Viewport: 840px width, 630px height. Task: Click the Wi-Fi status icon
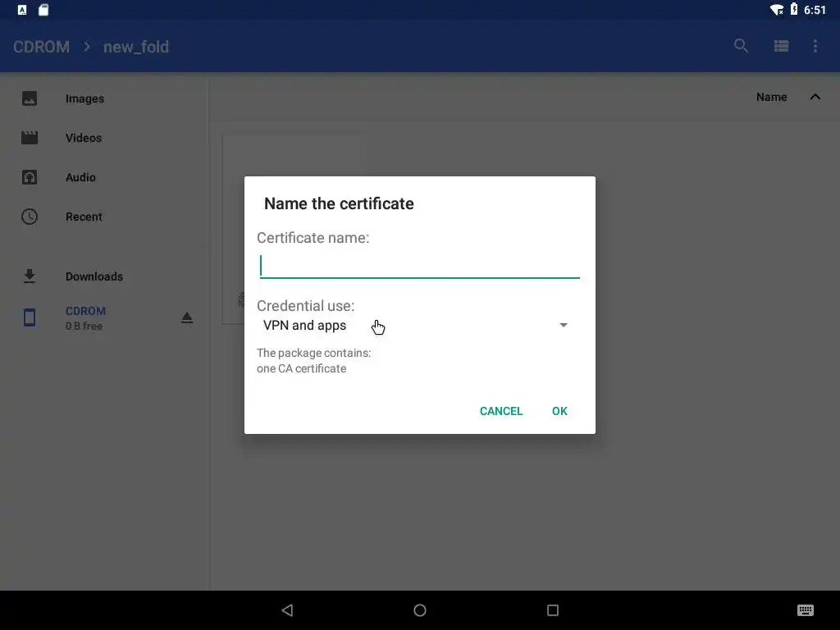(x=776, y=10)
